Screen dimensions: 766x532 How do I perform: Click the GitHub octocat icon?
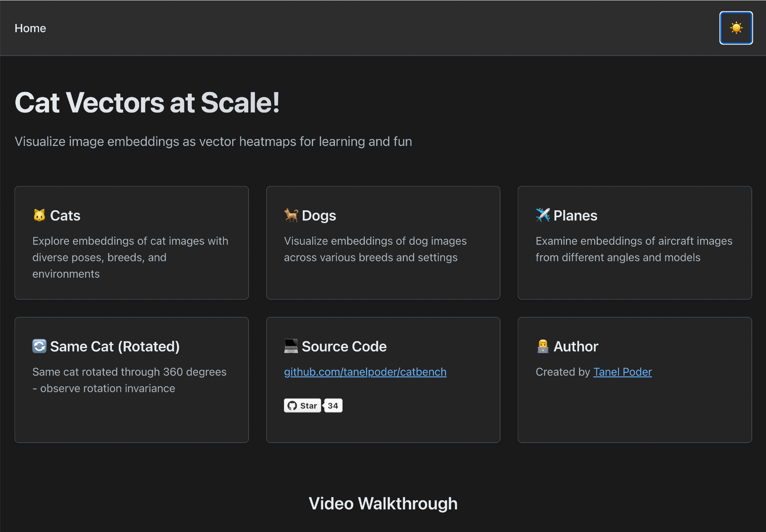pyautogui.click(x=292, y=406)
